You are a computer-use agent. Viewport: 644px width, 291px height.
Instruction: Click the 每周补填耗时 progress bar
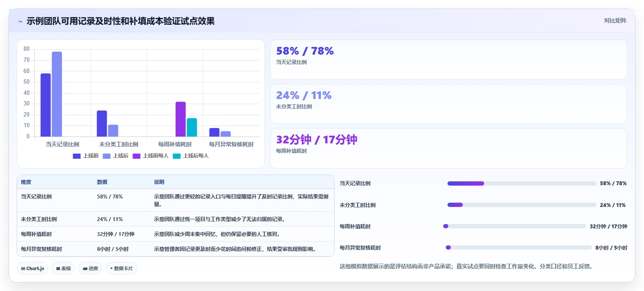pyautogui.click(x=515, y=226)
